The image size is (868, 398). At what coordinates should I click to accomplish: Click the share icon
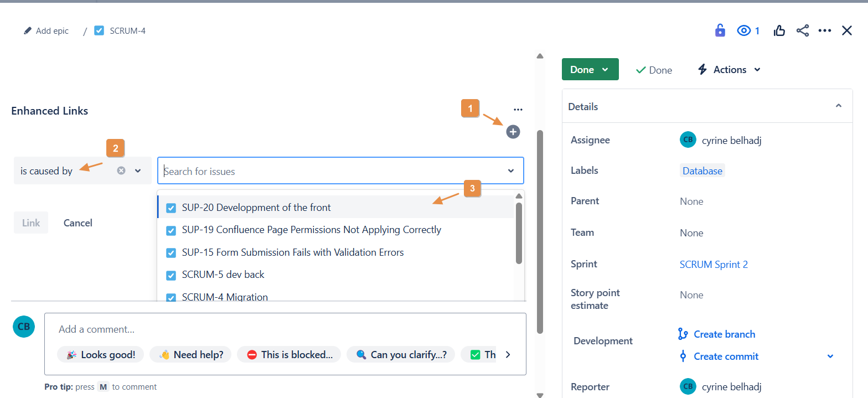click(803, 31)
